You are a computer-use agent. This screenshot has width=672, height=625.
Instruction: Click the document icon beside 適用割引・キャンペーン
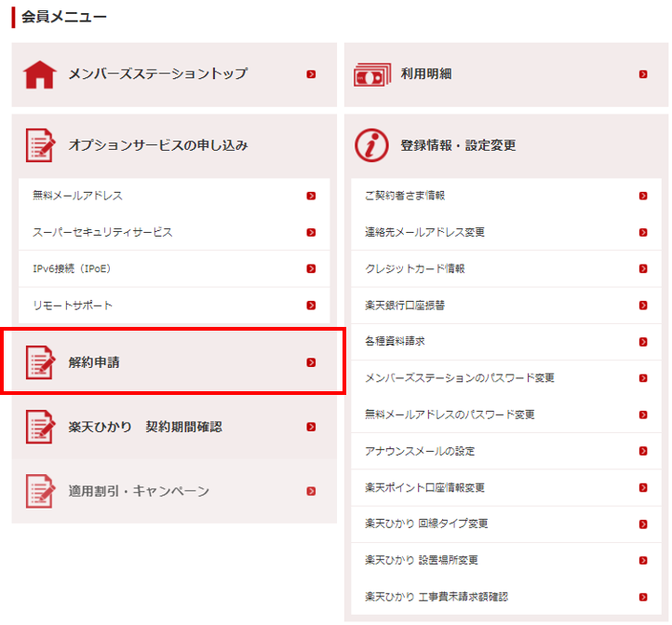pos(40,491)
